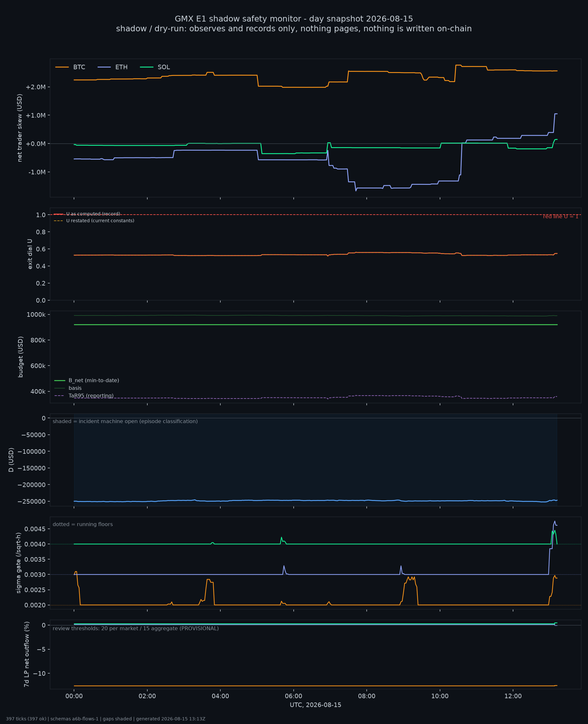Click the '12:00' time axis label
The width and height of the screenshot is (588, 724).
513,696
